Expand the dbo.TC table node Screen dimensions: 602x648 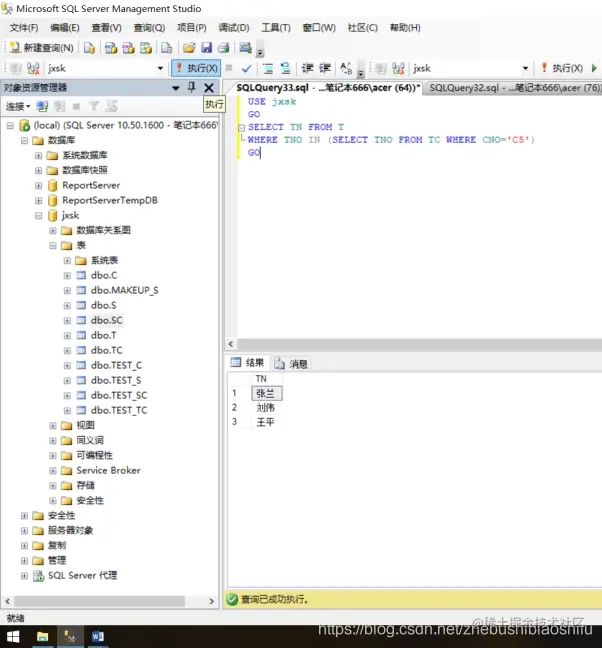tap(67, 350)
